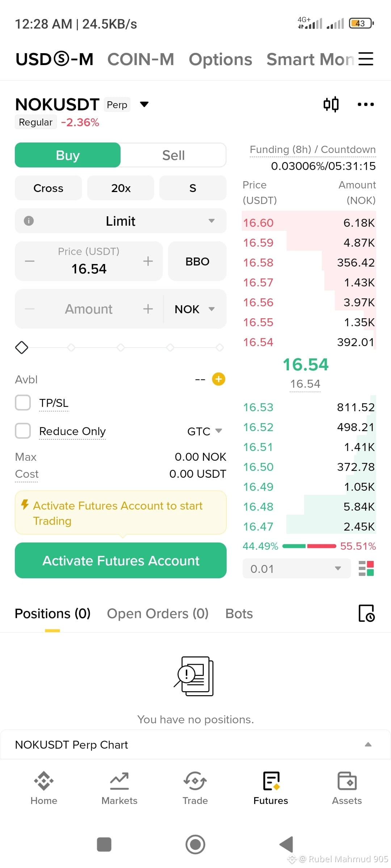Click the BBO price button
Viewport: 391px width, 868px height.
pyautogui.click(x=197, y=261)
